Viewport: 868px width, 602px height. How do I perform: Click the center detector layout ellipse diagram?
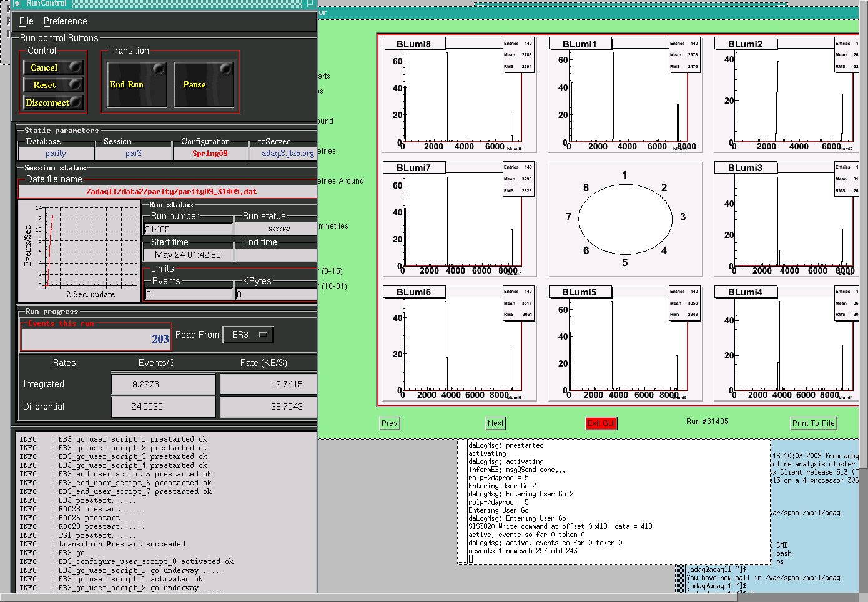click(x=625, y=219)
